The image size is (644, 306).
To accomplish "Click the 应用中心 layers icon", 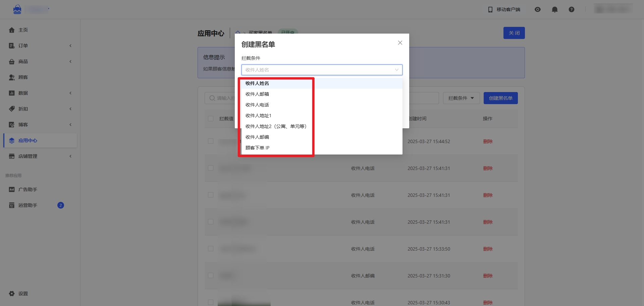I will [x=12, y=140].
